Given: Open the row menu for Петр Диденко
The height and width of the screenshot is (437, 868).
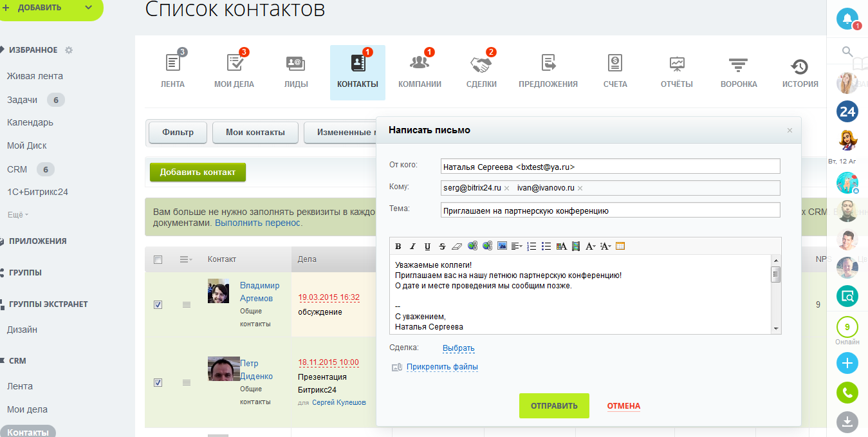Looking at the screenshot, I should point(187,382).
